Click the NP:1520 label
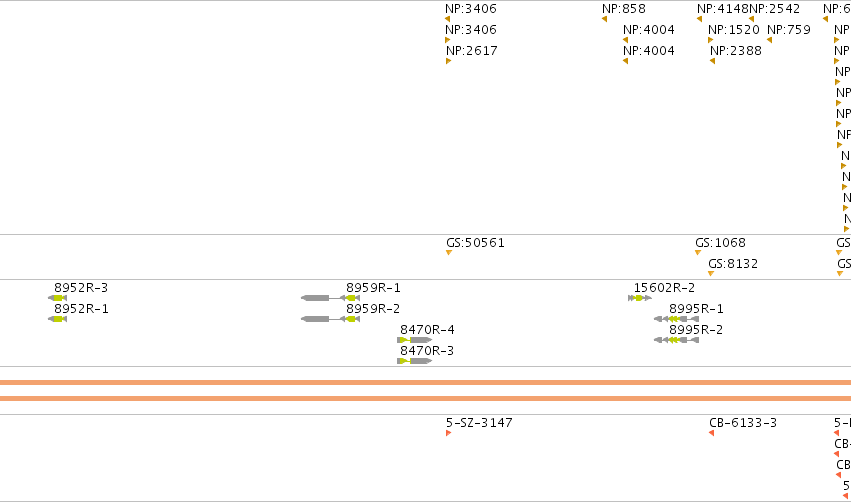 tap(734, 30)
